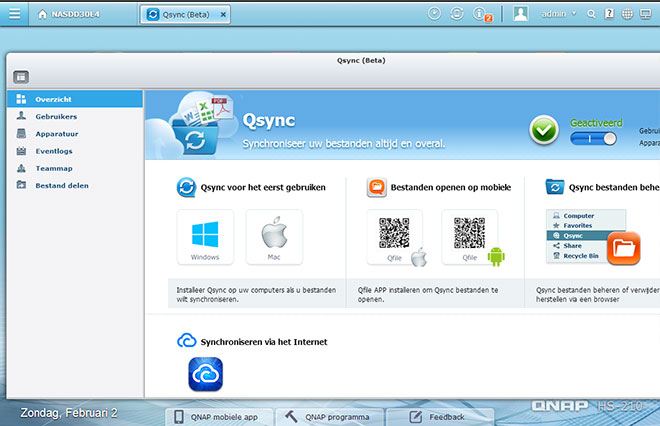Open background tasks clock icon
Image resolution: width=660 pixels, height=426 pixels.
434,14
